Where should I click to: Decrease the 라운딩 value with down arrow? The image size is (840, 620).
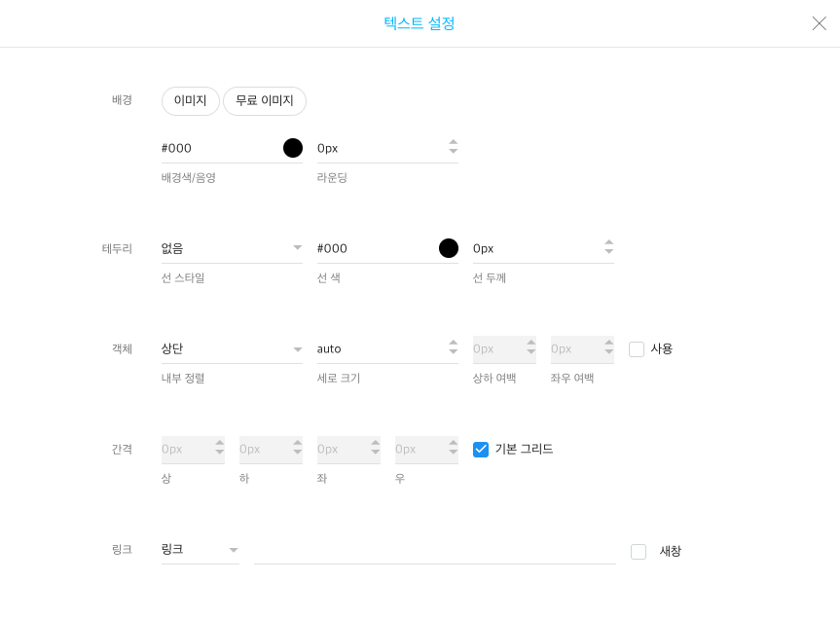[x=454, y=153]
